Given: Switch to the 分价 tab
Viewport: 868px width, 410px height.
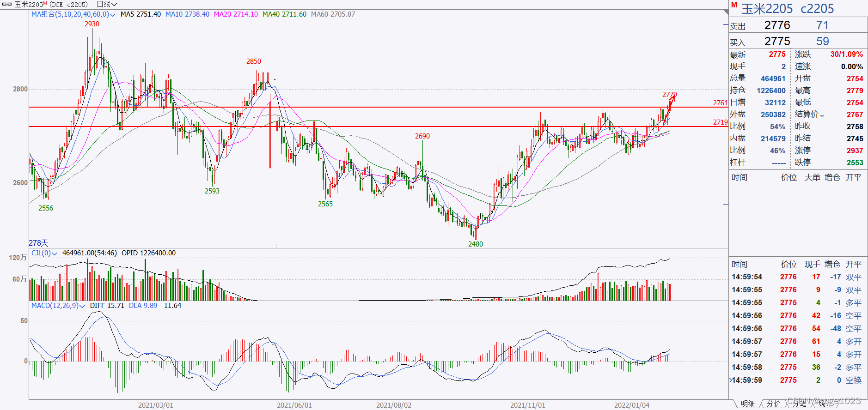Looking at the screenshot, I should pos(773,404).
